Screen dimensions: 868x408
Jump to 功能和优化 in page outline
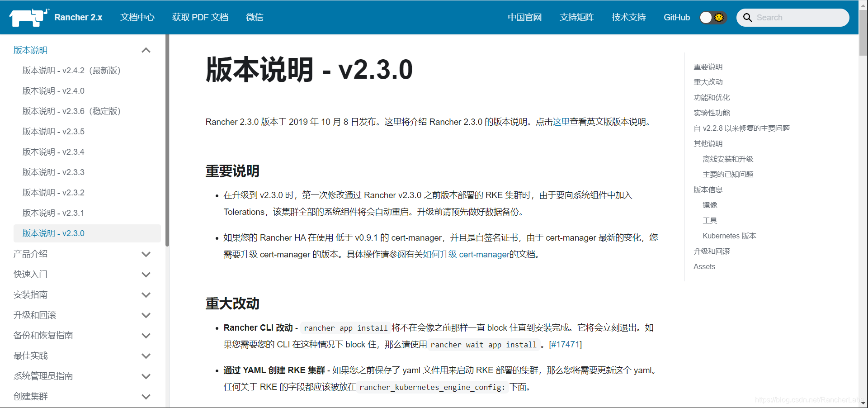pyautogui.click(x=712, y=98)
